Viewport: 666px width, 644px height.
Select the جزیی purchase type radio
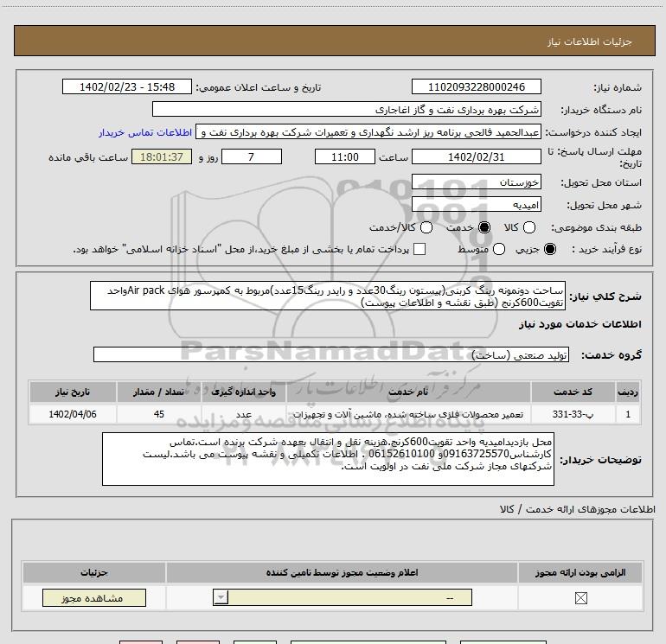pyautogui.click(x=549, y=249)
